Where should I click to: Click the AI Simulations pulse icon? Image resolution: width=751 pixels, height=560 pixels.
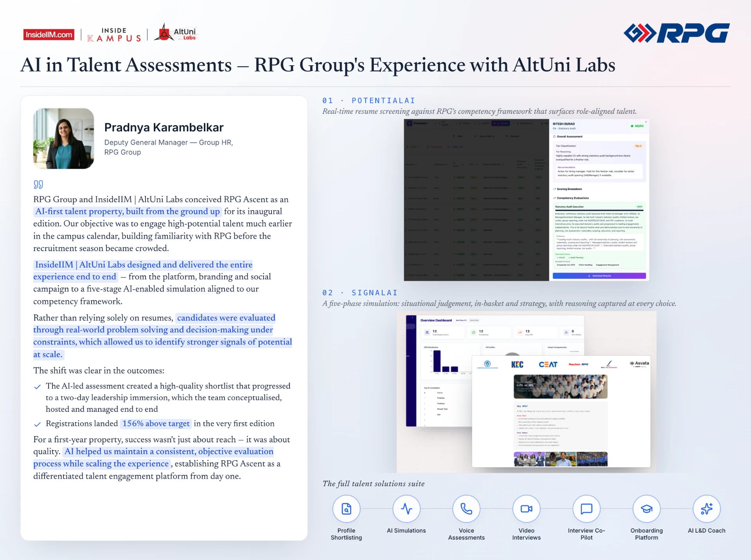click(406, 509)
